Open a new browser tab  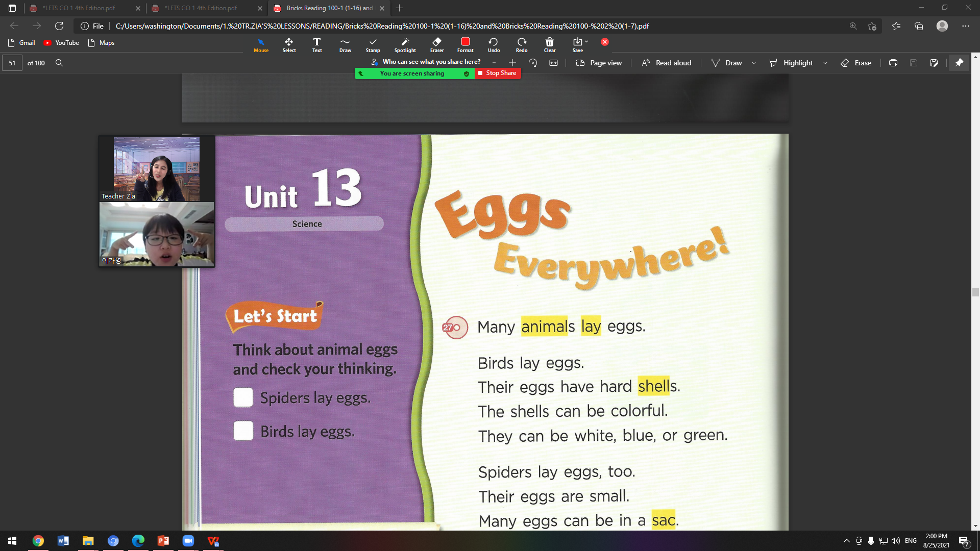(x=400, y=8)
